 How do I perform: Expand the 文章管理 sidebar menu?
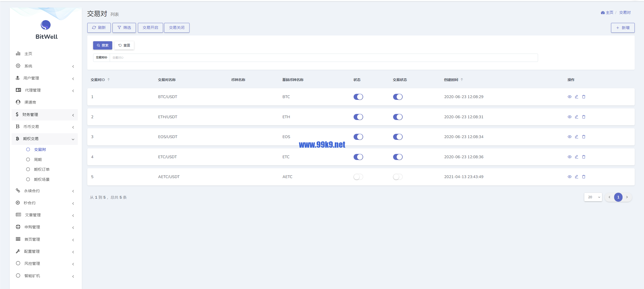click(x=45, y=215)
